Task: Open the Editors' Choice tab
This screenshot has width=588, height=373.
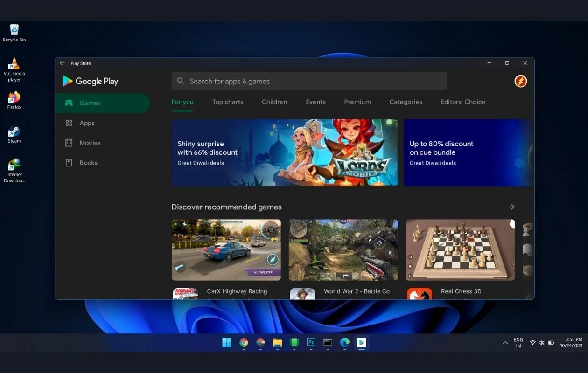Action: (463, 102)
